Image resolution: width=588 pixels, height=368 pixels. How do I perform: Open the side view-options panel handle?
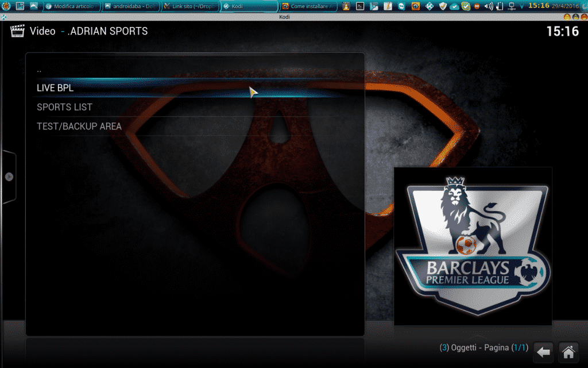click(9, 177)
